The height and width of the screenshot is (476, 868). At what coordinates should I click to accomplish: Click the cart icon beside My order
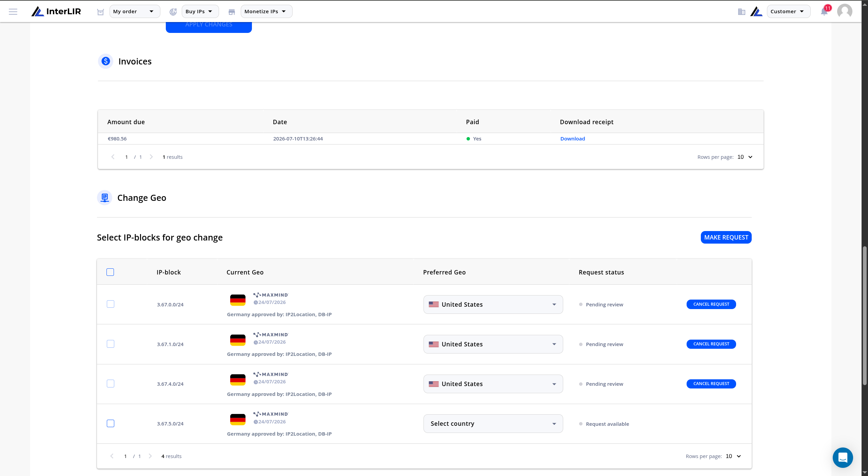(x=100, y=12)
